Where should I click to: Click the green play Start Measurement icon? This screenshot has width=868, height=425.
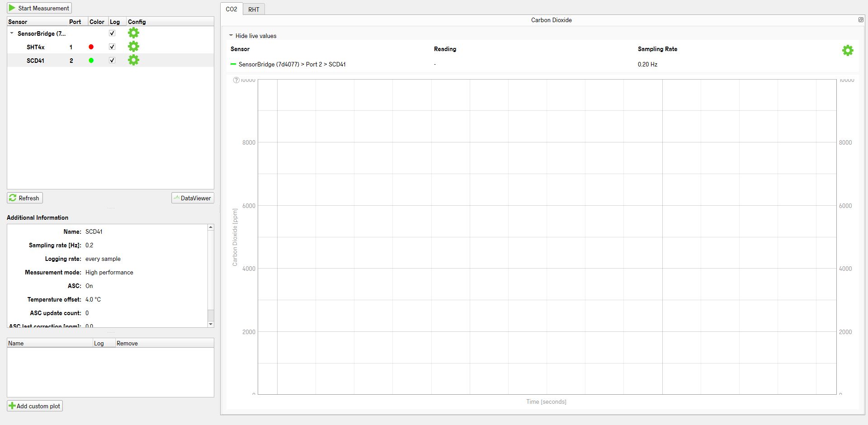(x=12, y=8)
